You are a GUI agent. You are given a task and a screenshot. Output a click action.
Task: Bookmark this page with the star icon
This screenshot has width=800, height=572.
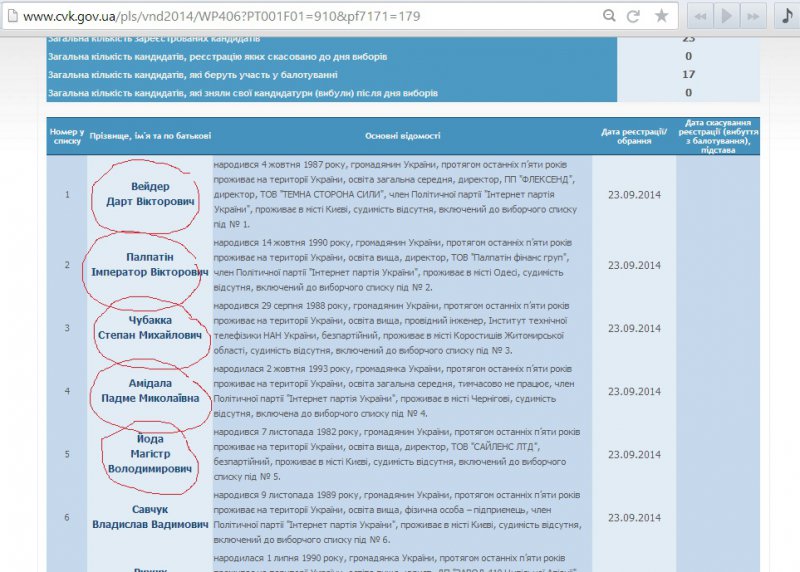pos(661,16)
